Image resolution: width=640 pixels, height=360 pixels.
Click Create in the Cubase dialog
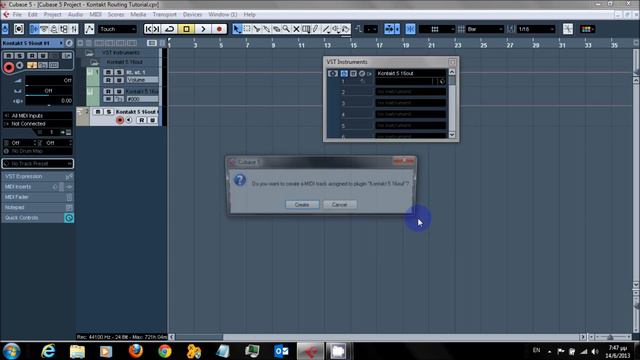pyautogui.click(x=302, y=204)
